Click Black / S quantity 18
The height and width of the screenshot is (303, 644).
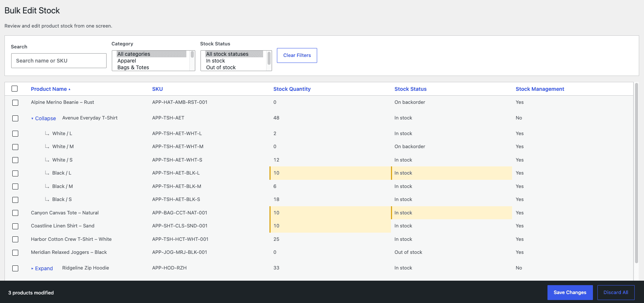click(x=276, y=200)
